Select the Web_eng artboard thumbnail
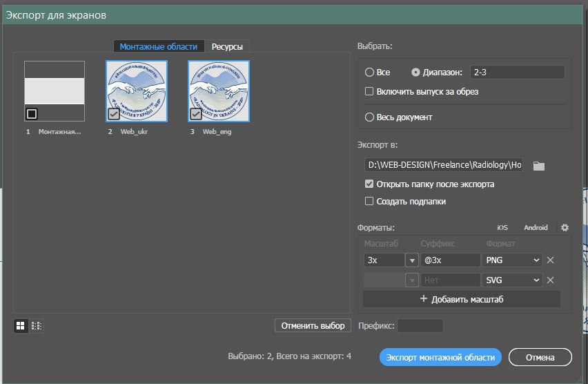Screen dimensions: 588x384 pyautogui.click(x=219, y=91)
